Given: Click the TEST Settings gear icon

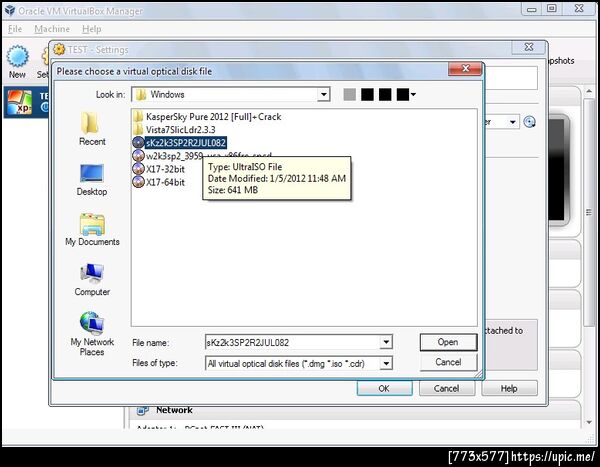Looking at the screenshot, I should pos(59,49).
